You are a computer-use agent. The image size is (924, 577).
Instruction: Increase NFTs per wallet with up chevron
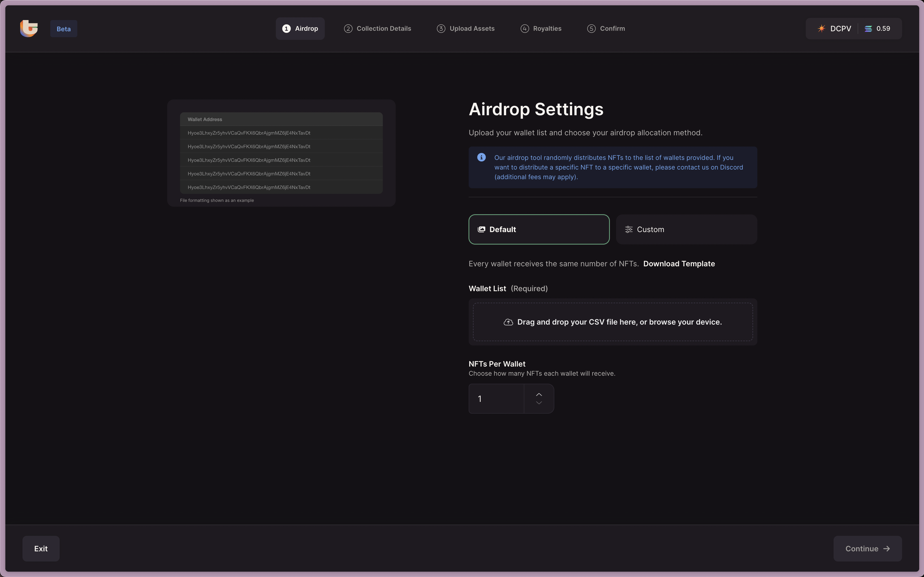(x=539, y=394)
